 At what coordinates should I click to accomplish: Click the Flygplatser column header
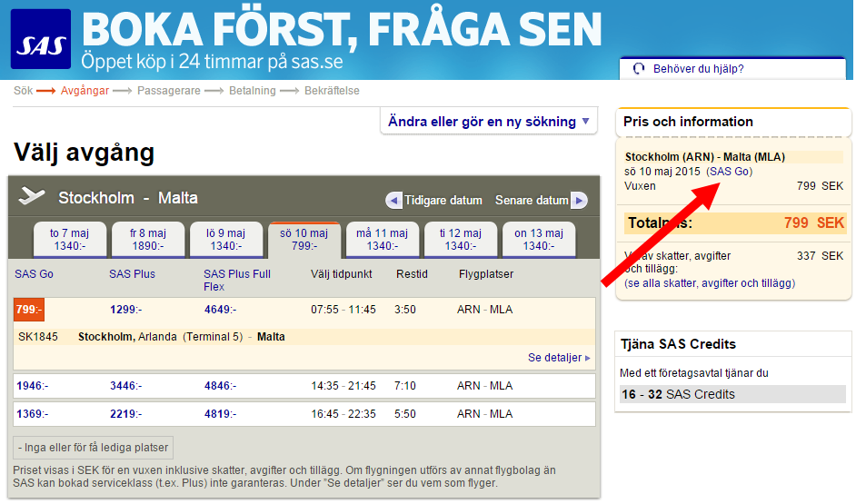click(486, 274)
